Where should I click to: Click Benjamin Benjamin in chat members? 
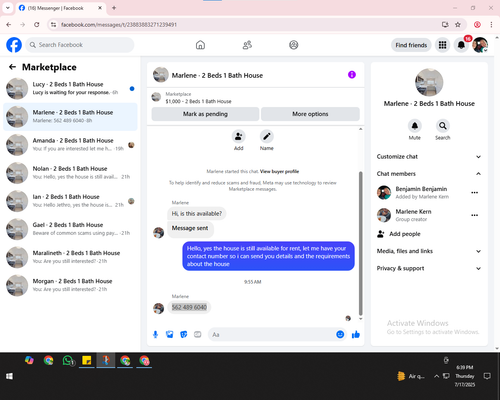421,189
